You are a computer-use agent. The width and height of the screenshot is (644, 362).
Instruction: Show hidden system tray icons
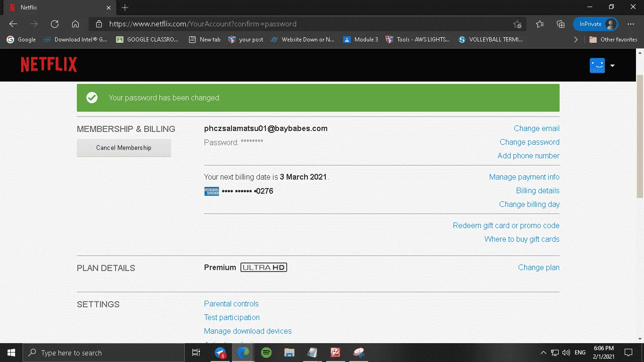pyautogui.click(x=543, y=353)
